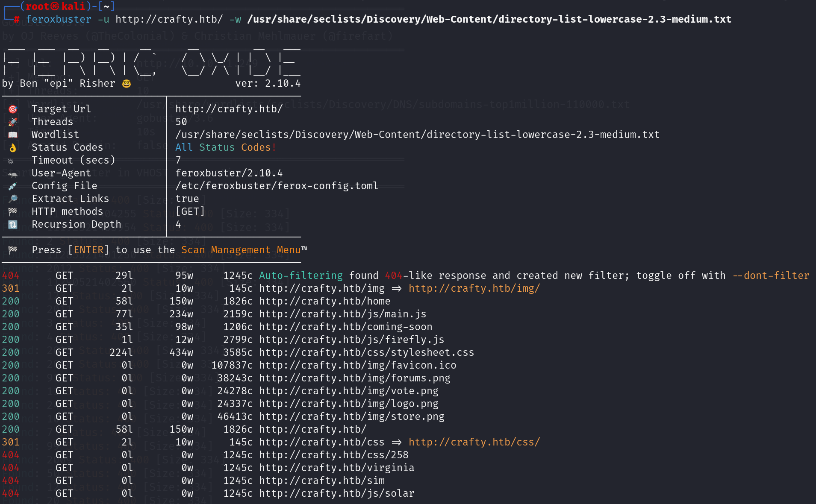This screenshot has width=816, height=504.
Task: Click the http://crafty.htb/coming-soon URL
Action: (346, 327)
